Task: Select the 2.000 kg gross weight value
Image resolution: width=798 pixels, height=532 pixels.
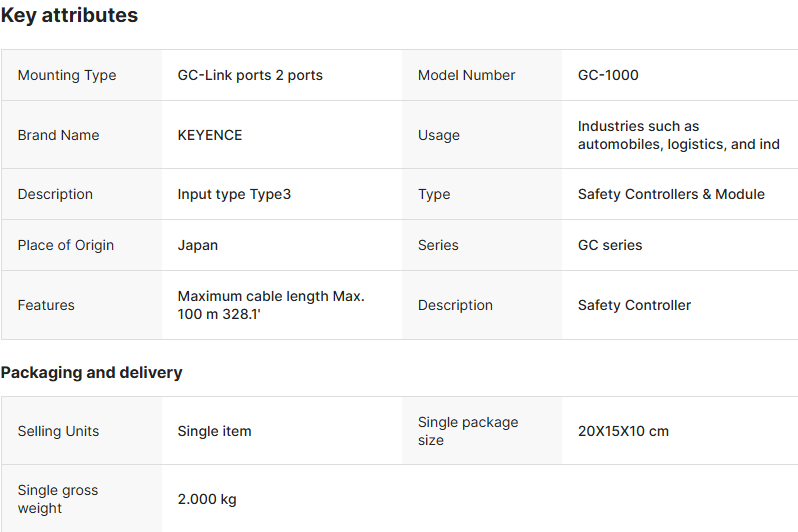Action: pyautogui.click(x=207, y=499)
